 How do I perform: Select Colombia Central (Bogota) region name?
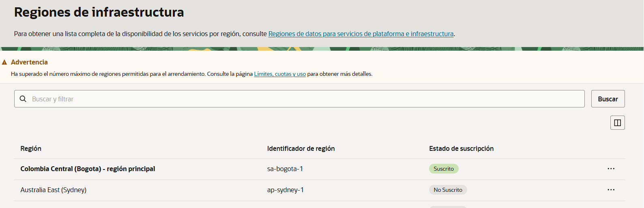(88, 169)
